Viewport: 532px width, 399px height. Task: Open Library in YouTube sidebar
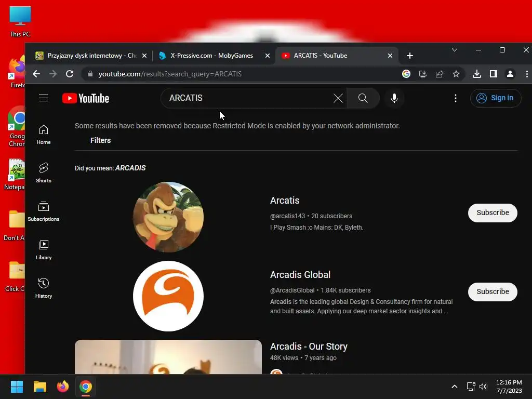[x=44, y=250]
